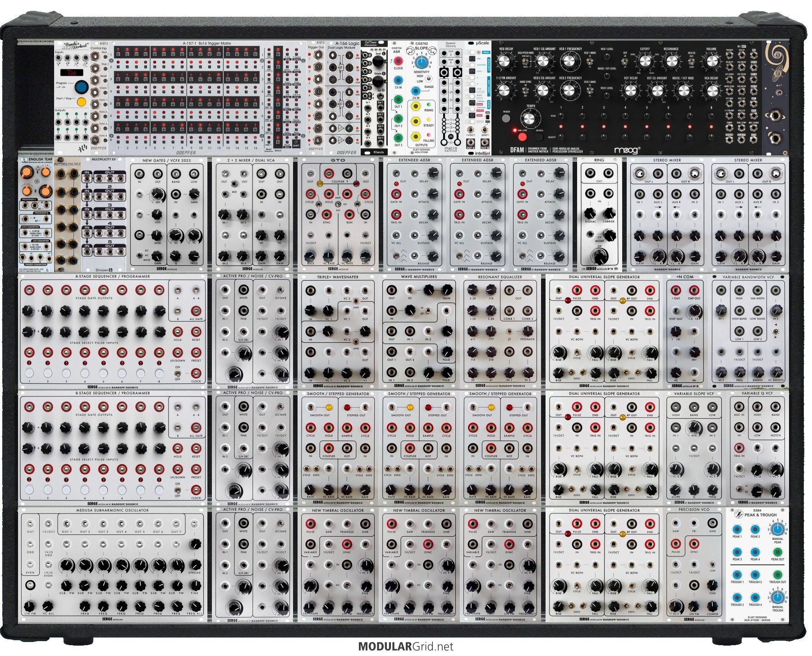Click the 5.2K knob on Resonant Equalizer

point(473,290)
